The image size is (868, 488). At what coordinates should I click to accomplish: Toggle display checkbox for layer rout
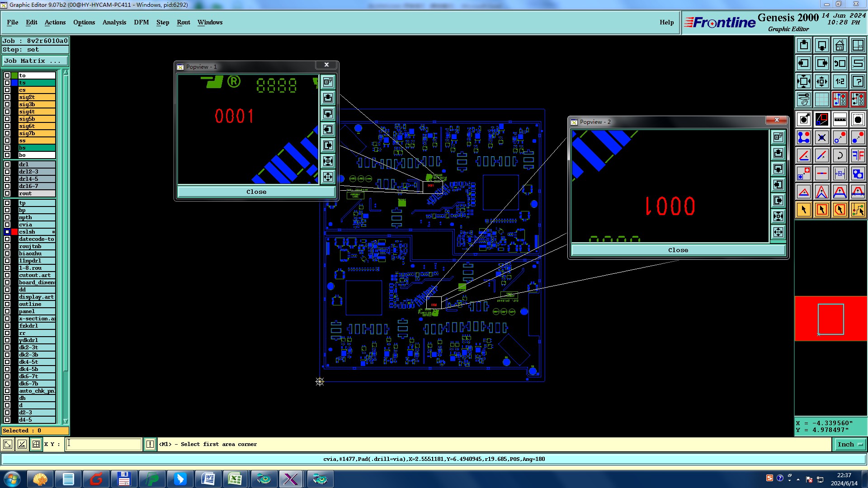(x=7, y=193)
